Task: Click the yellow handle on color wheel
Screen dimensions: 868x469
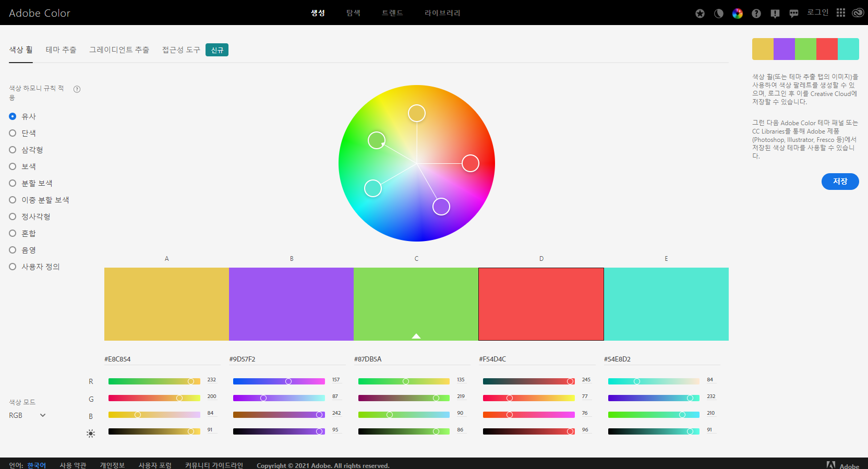Action: (x=417, y=113)
